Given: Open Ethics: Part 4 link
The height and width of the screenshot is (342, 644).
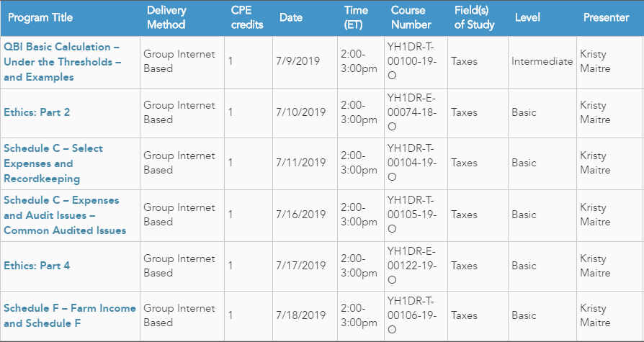Looking at the screenshot, I should 37,266.
